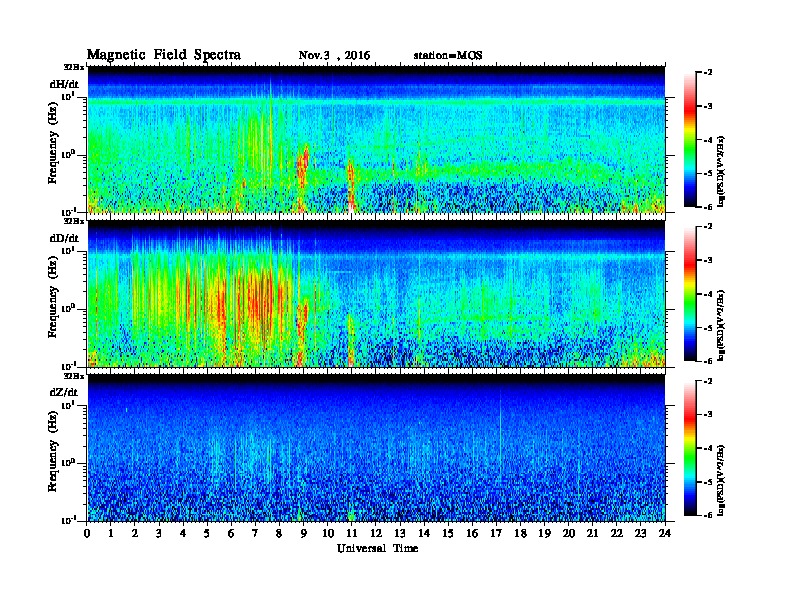Select the dZ/dt panel label
The image size is (792, 612).
[x=64, y=392]
